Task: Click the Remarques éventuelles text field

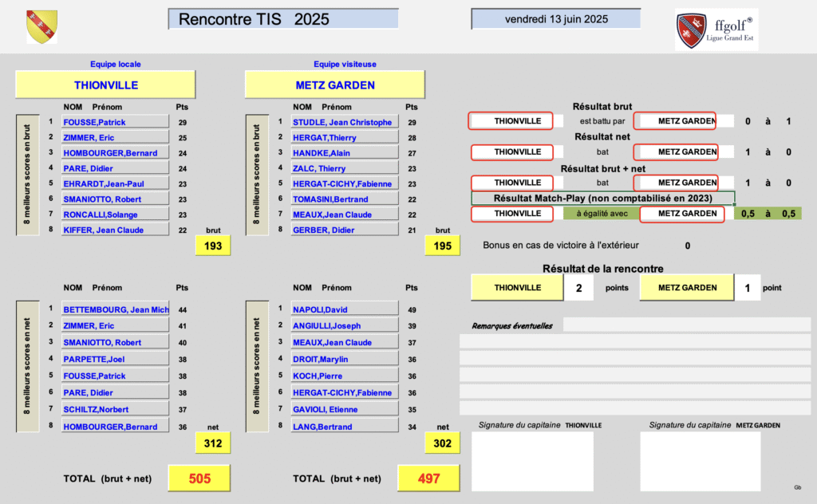Action: click(x=686, y=325)
